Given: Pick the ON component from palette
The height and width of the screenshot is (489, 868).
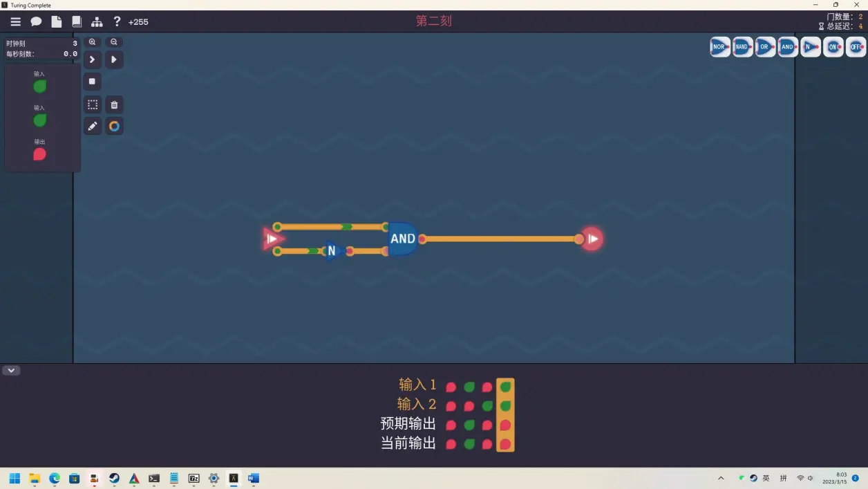Looking at the screenshot, I should (833, 47).
